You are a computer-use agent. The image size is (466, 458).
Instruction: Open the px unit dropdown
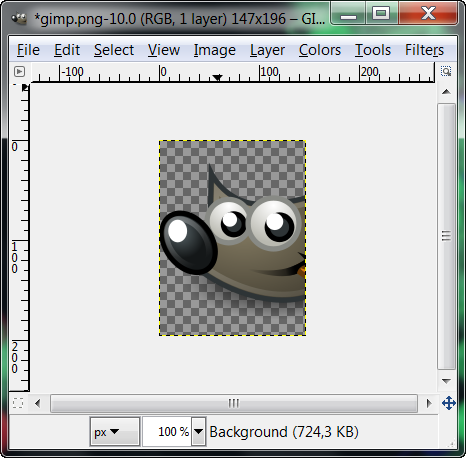click(115, 432)
